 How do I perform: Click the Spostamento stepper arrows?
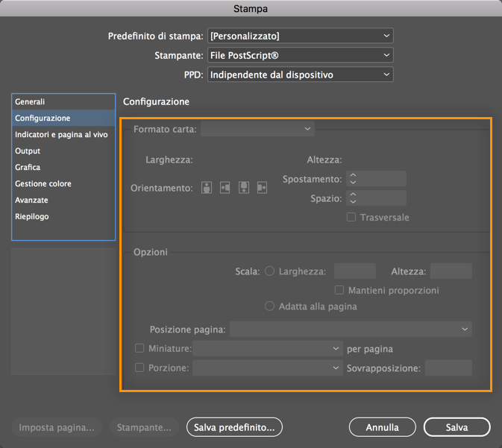pyautogui.click(x=353, y=179)
